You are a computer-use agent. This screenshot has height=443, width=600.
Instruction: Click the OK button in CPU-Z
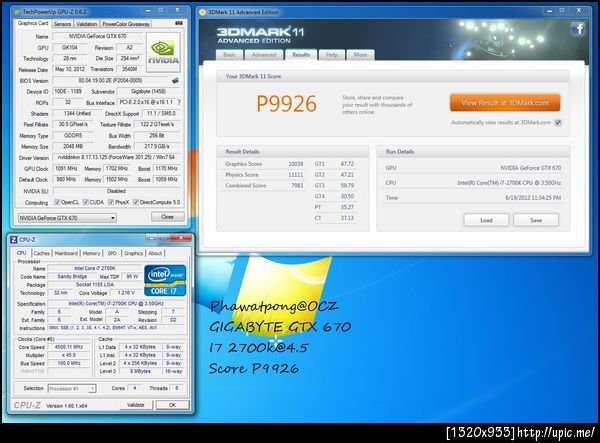[x=173, y=405]
